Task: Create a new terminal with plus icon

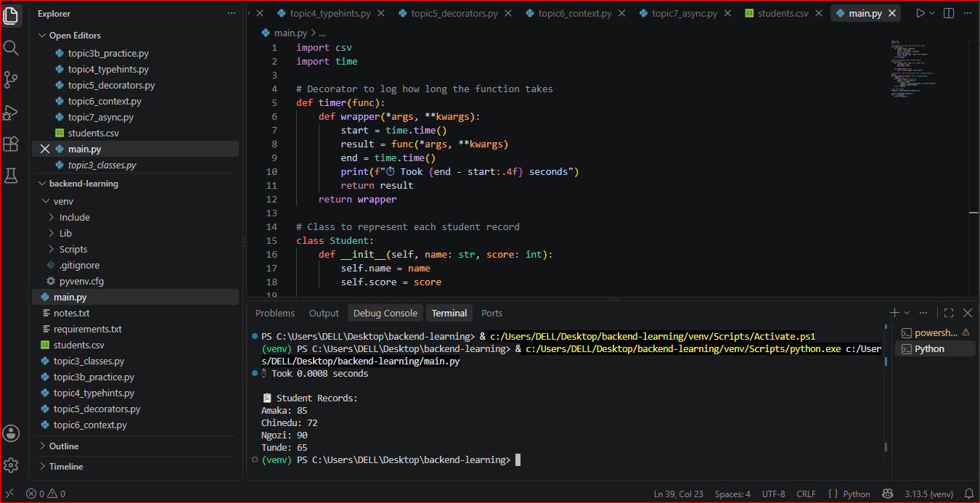Action: coord(894,313)
